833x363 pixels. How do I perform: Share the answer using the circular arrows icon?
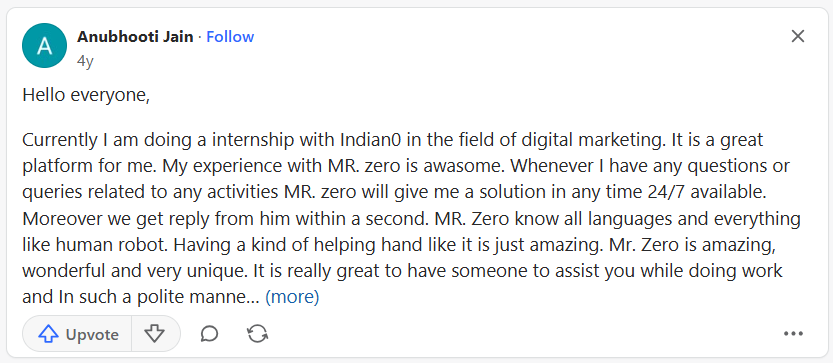tap(258, 334)
